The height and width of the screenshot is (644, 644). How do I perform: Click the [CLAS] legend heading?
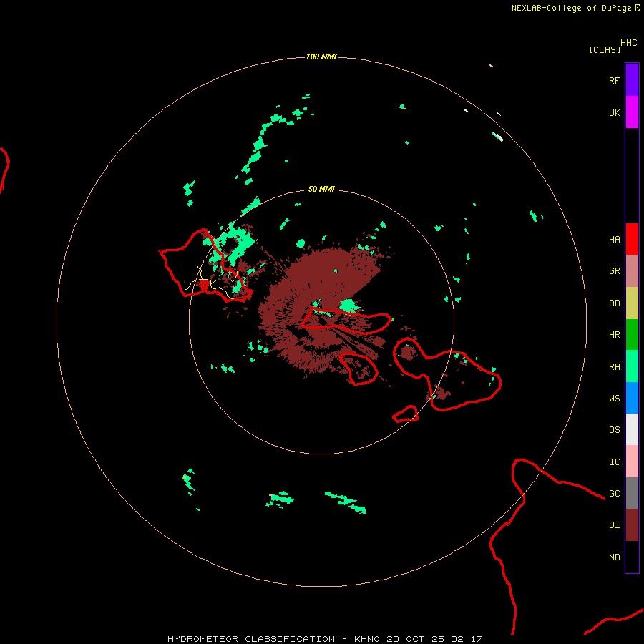[605, 49]
